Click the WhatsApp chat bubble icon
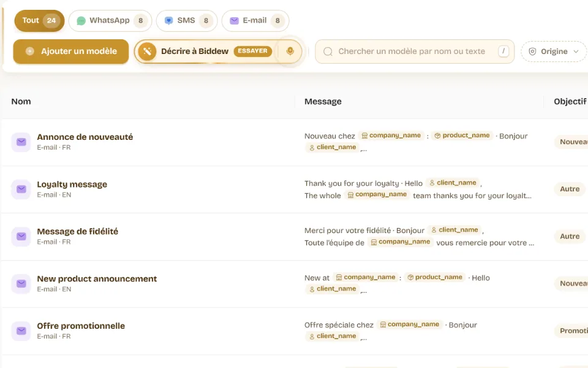 [81, 21]
